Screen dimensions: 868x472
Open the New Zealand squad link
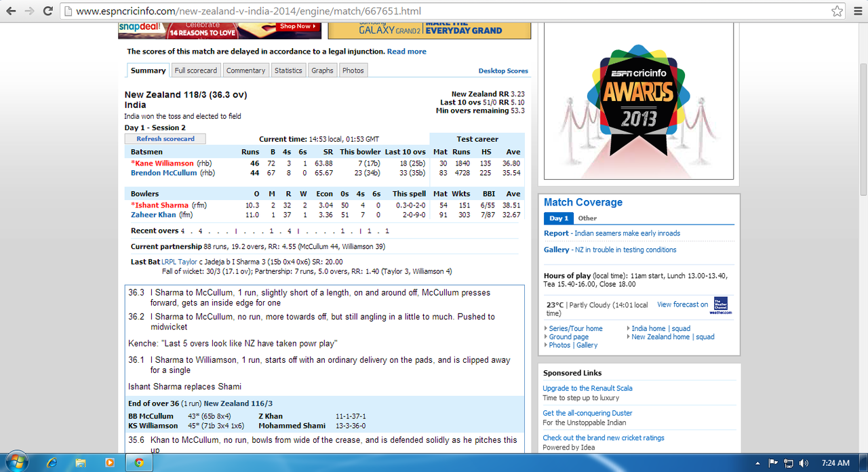[x=705, y=337]
